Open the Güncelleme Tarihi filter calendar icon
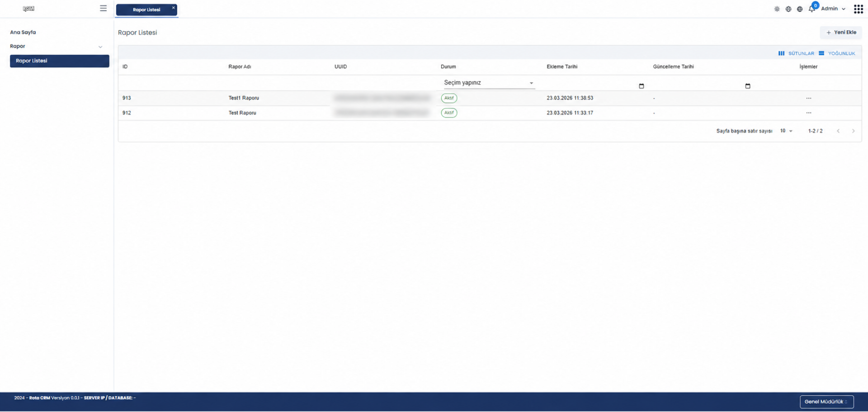The image size is (868, 412). (x=747, y=86)
